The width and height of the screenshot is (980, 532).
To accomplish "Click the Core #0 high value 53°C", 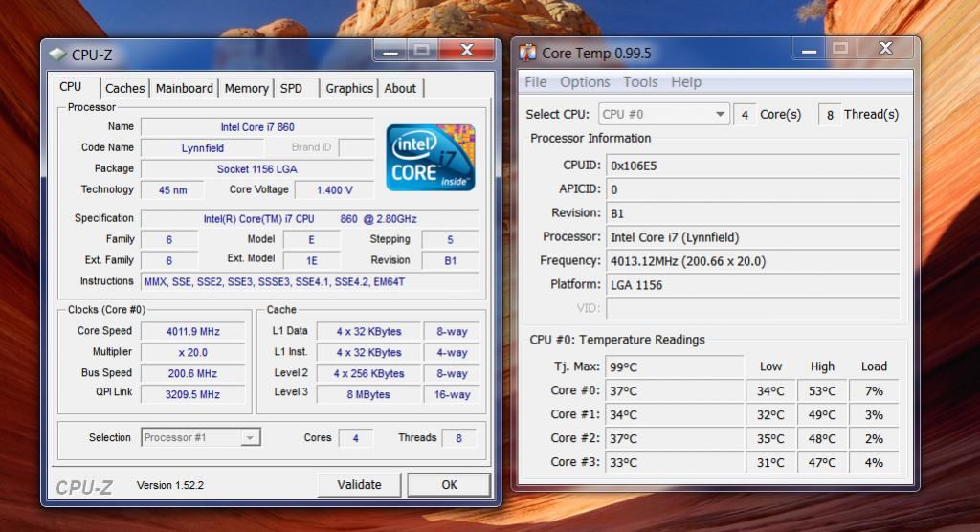I will pyautogui.click(x=822, y=390).
